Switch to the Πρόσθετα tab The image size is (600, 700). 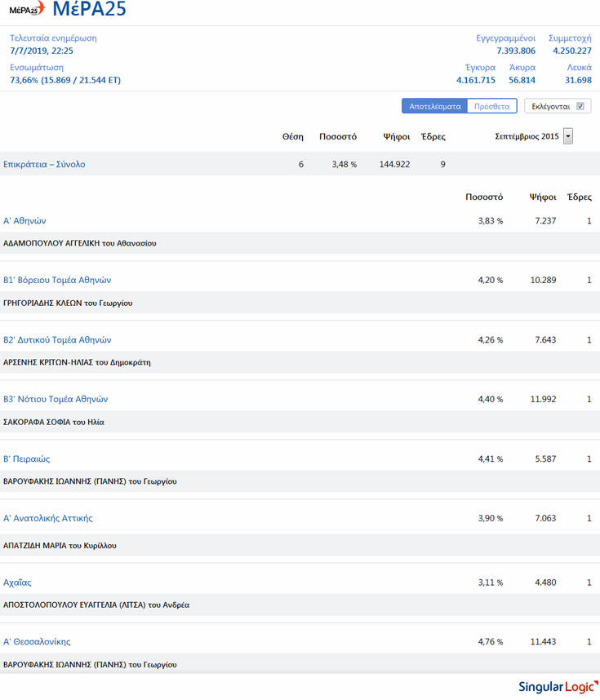(x=492, y=106)
